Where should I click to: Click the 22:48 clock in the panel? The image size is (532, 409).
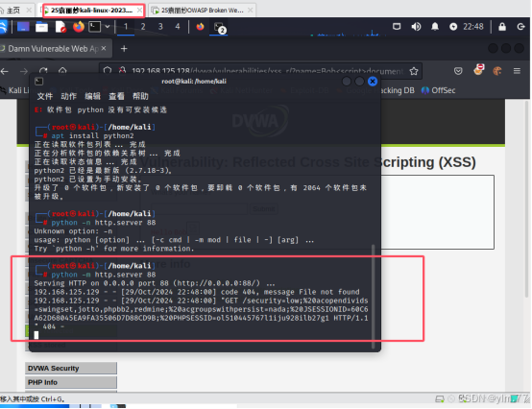[x=473, y=27]
